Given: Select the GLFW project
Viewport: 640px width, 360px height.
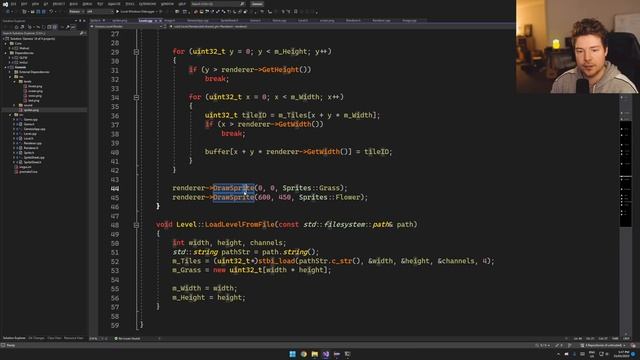Looking at the screenshot, I should pos(23,58).
